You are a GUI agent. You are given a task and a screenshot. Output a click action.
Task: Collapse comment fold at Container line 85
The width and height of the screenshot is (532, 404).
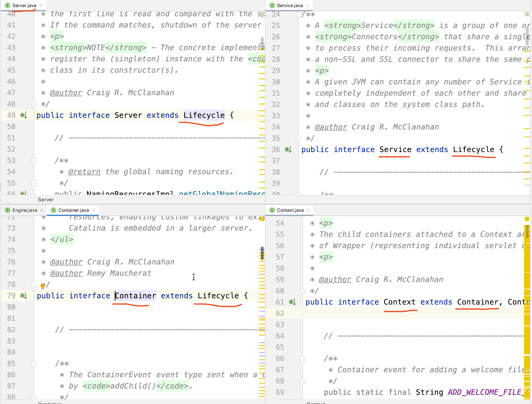[x=34, y=364]
